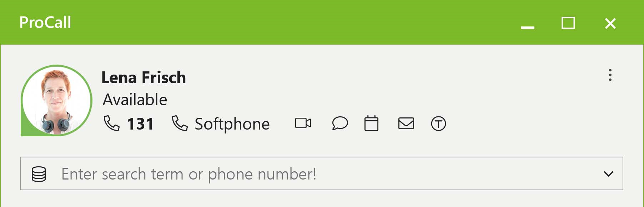Click Lena Frisch's profile picture

(56, 100)
